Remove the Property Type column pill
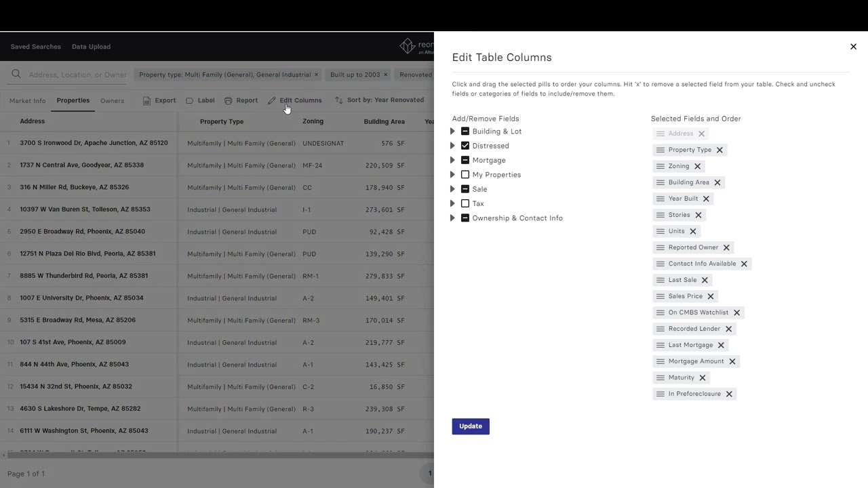Image resolution: width=868 pixels, height=488 pixels. 719,150
